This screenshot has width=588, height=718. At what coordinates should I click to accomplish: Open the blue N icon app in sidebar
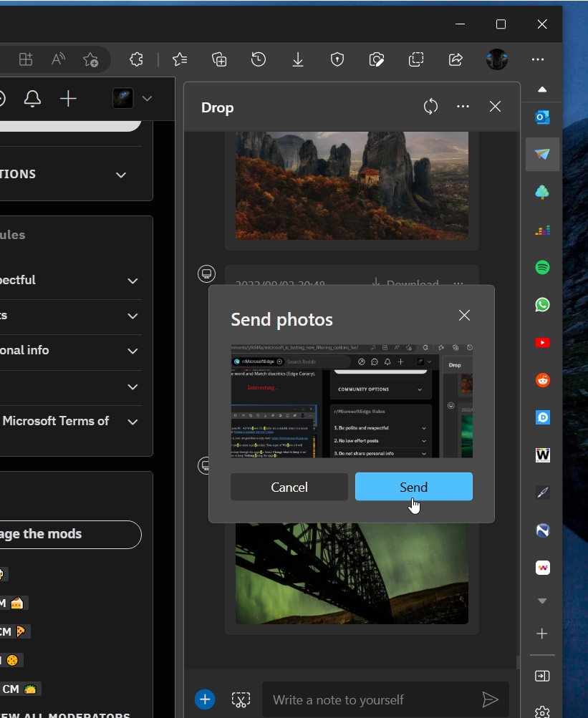pos(543,530)
